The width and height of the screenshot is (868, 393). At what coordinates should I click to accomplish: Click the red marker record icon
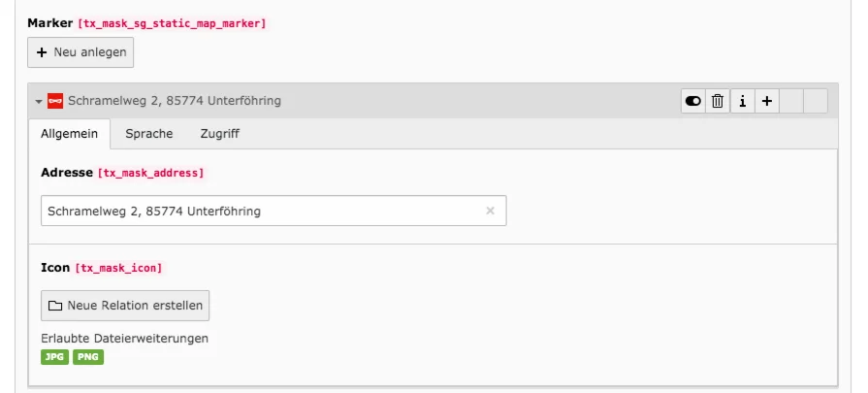click(x=55, y=101)
